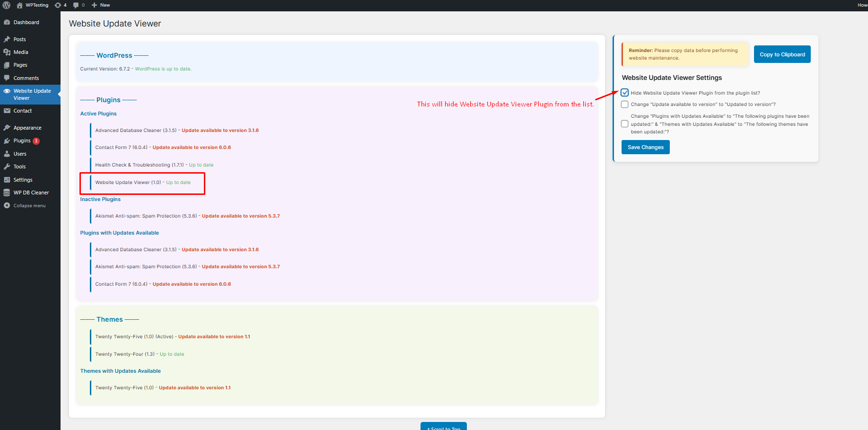This screenshot has width=868, height=430.
Task: Open the WPTesting site home icon
Action: (19, 5)
